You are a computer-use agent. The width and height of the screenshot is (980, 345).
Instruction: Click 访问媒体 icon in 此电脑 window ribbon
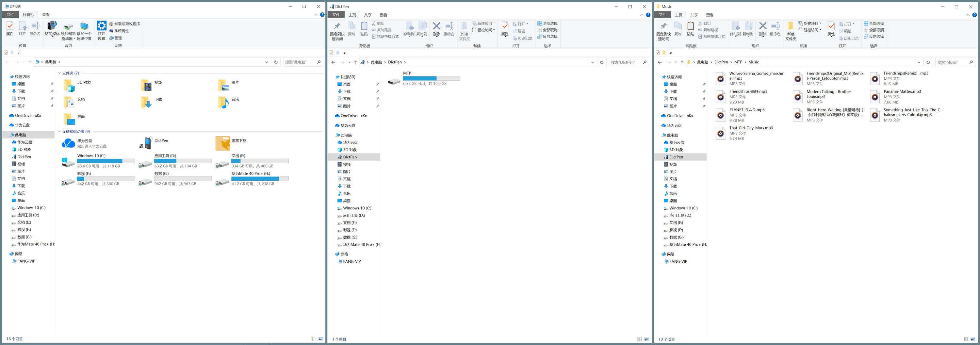click(x=52, y=28)
